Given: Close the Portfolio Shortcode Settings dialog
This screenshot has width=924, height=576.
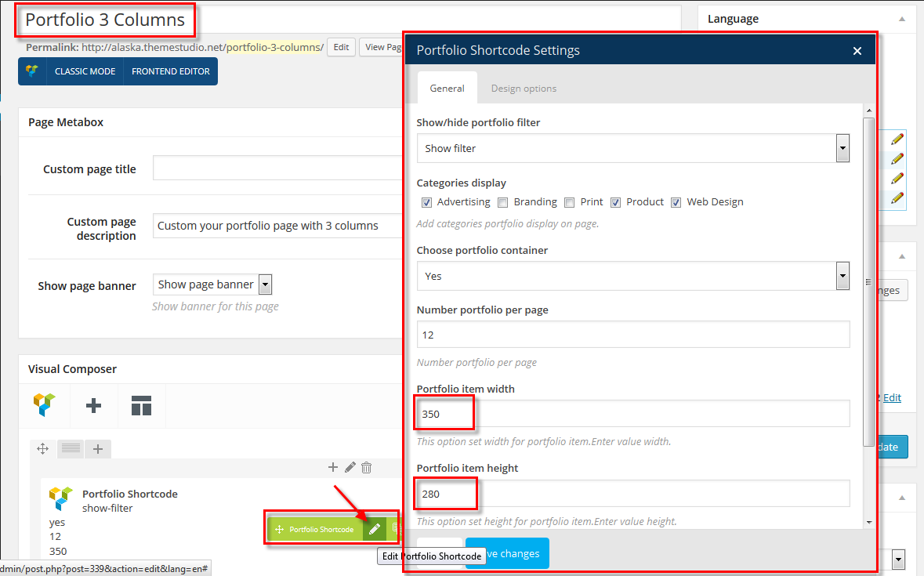Looking at the screenshot, I should (857, 51).
